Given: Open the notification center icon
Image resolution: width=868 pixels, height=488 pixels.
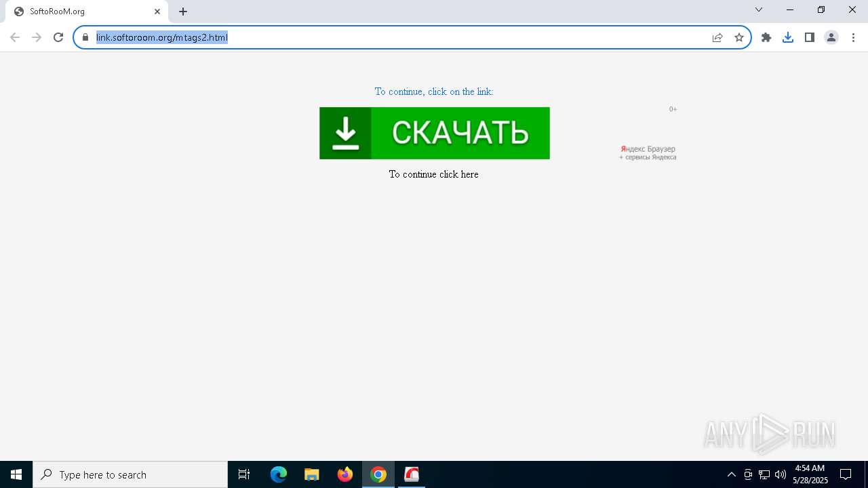Looking at the screenshot, I should point(846,474).
